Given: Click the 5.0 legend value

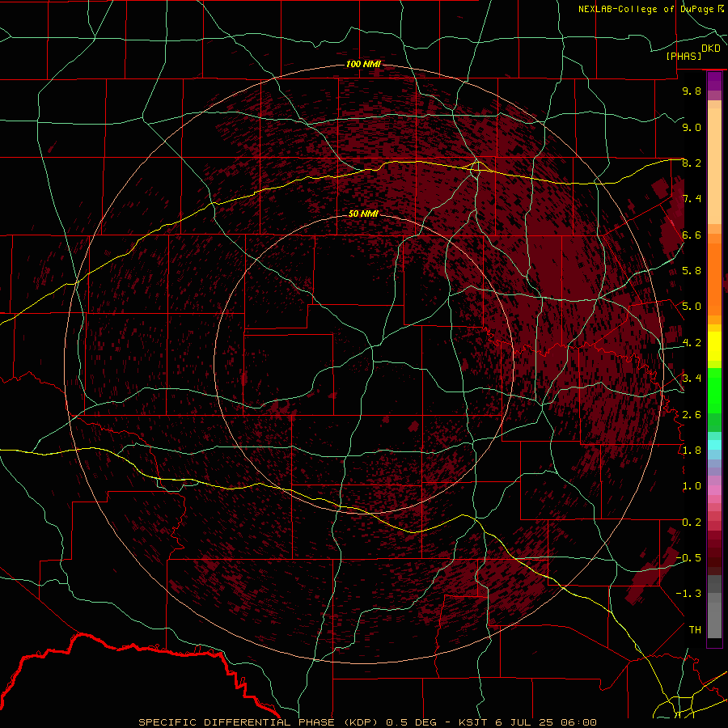Looking at the screenshot, I should (x=692, y=307).
